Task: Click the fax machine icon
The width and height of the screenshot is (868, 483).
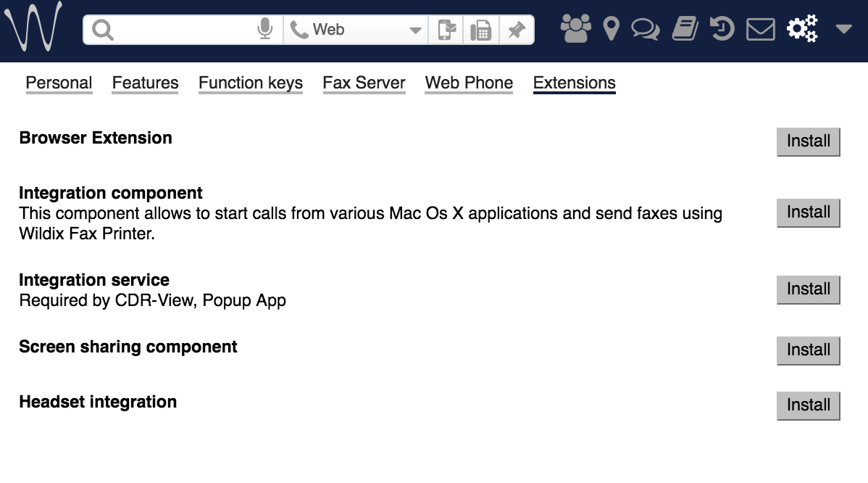Action: [x=481, y=30]
